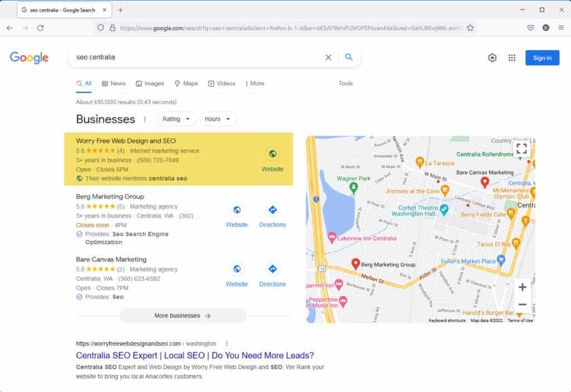Open the More search categories menu

tap(254, 84)
